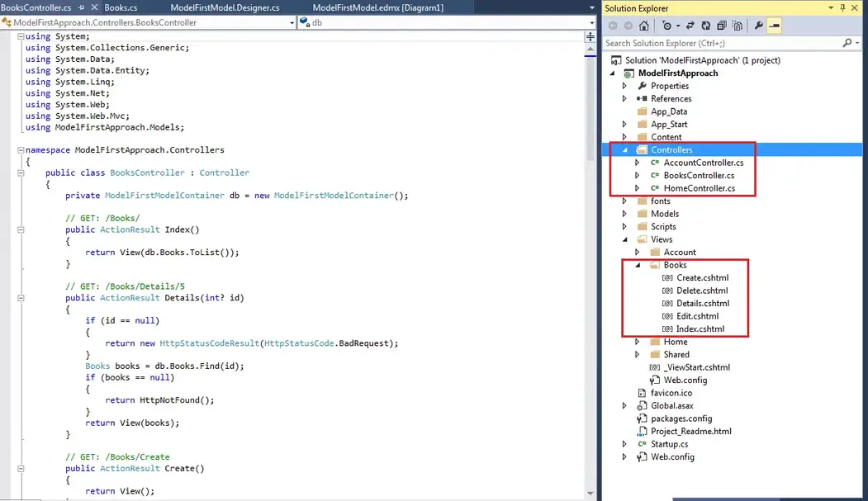The width and height of the screenshot is (868, 501).
Task: Expand the Content folder
Action: [624, 137]
